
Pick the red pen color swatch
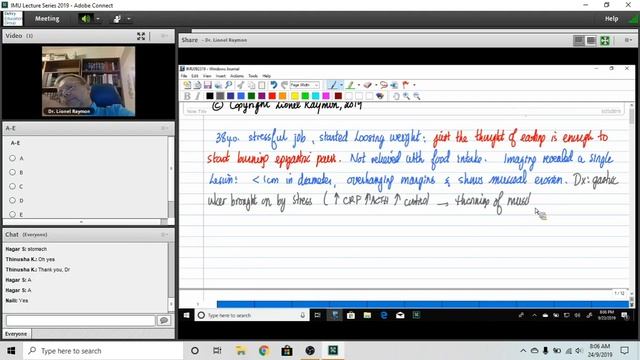(x=272, y=96)
